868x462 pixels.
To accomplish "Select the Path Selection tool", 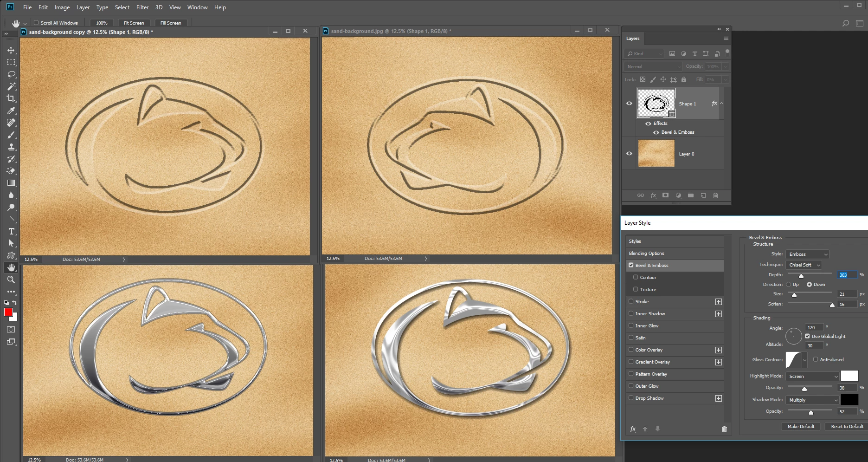I will [11, 243].
